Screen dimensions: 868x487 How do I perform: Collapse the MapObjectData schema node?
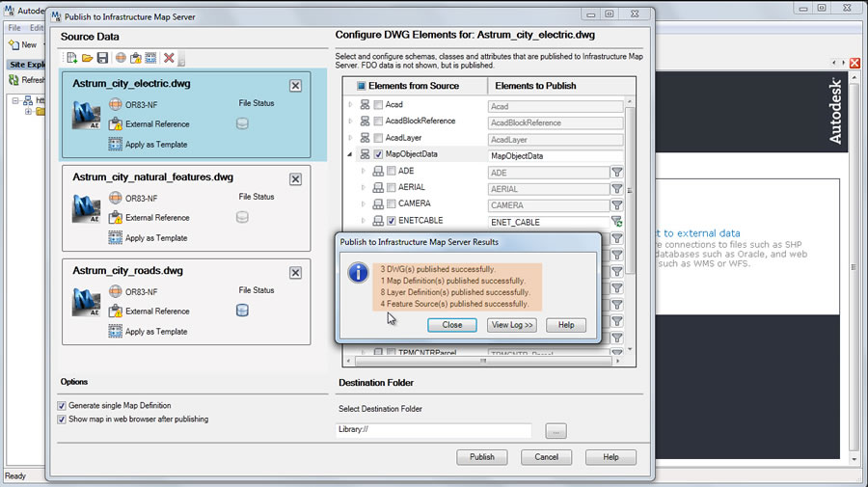pyautogui.click(x=350, y=154)
